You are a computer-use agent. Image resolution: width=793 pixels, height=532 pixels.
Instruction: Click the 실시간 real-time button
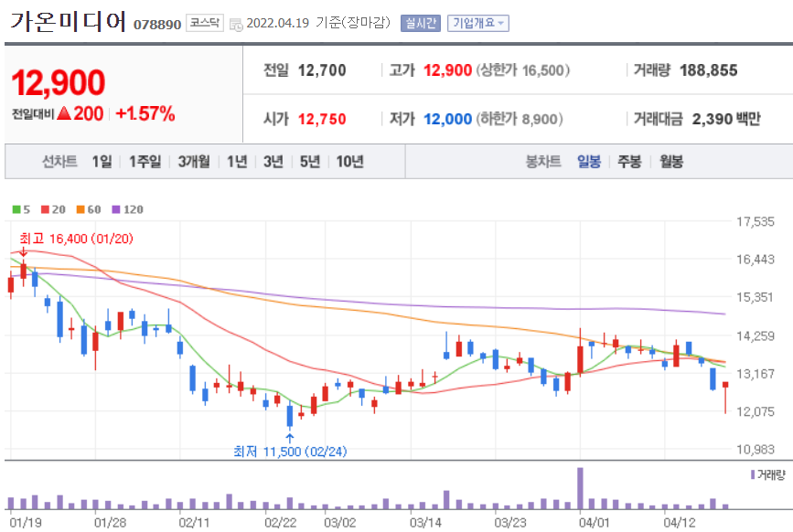coord(420,23)
